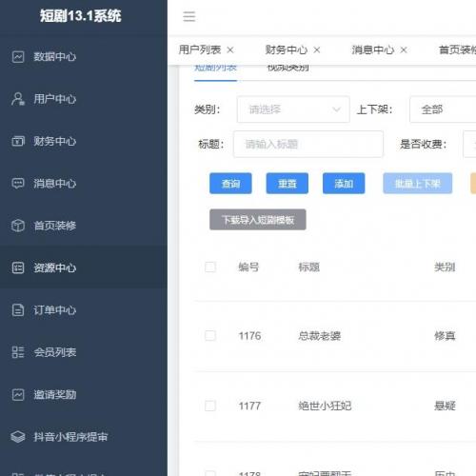Viewport: 476px width, 476px height.
Task: Focus the 标题 input field
Action: (308, 144)
